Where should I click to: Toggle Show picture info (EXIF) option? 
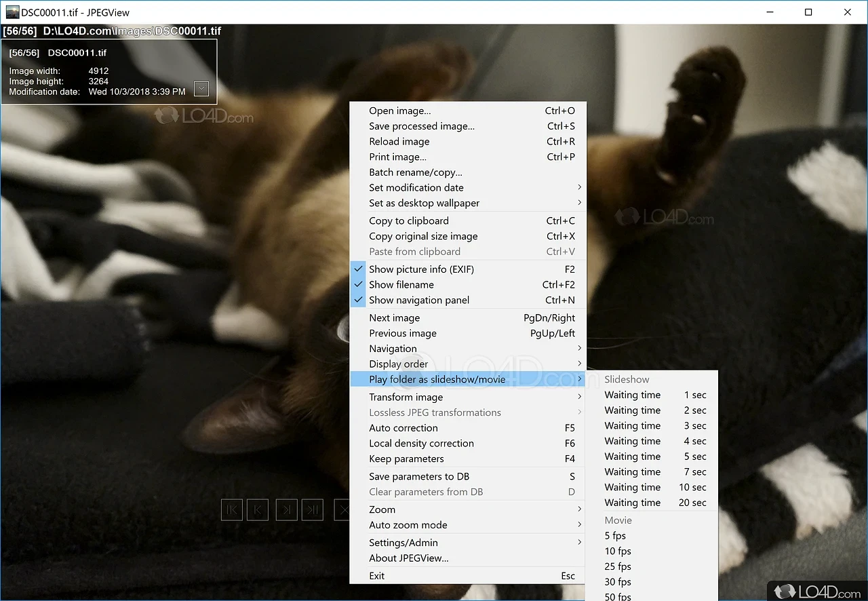pyautogui.click(x=468, y=269)
